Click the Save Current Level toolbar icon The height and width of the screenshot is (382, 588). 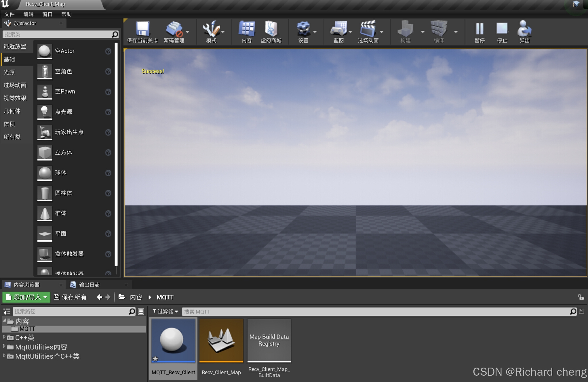pyautogui.click(x=142, y=29)
